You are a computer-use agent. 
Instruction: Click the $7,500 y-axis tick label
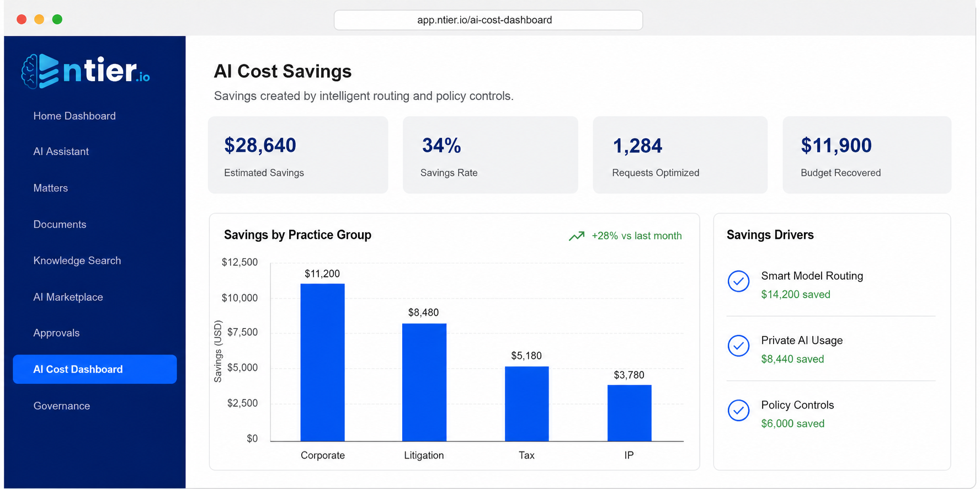pyautogui.click(x=242, y=332)
